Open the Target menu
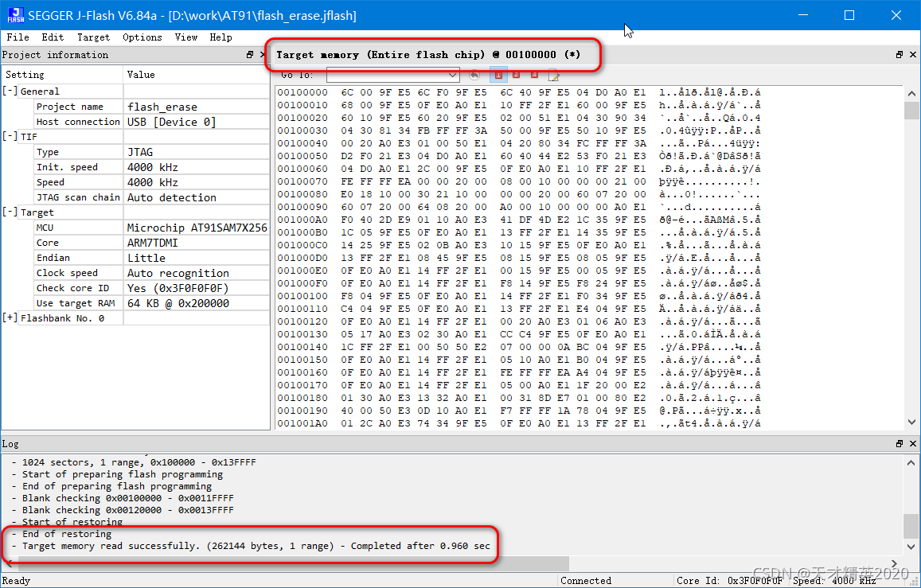The height and width of the screenshot is (588, 921). [x=93, y=37]
